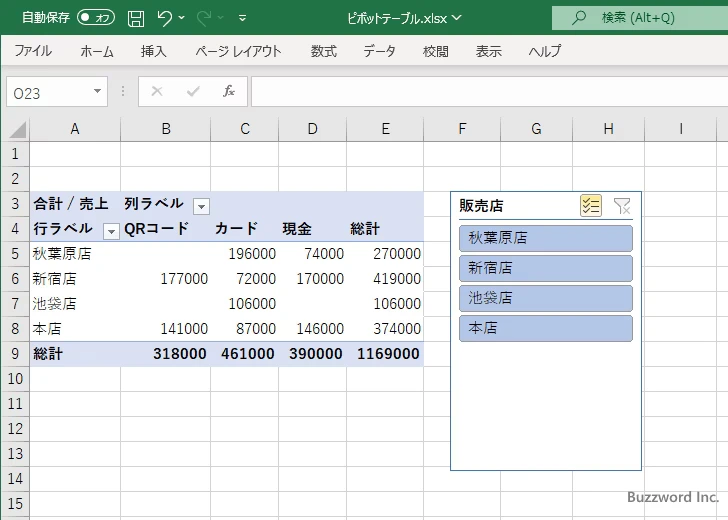Click the slicer Clear Filter icon
The image size is (728, 520).
tap(622, 206)
